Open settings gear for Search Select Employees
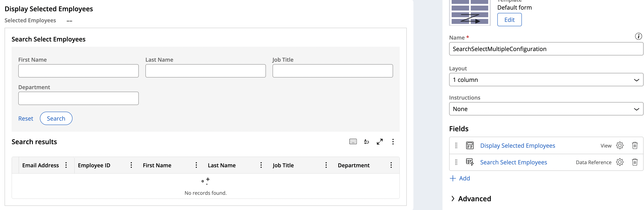This screenshot has width=644, height=210. [x=619, y=162]
